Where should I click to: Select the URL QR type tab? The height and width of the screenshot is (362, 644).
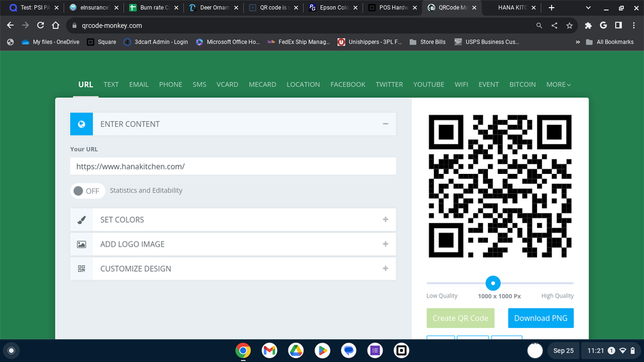click(x=86, y=84)
